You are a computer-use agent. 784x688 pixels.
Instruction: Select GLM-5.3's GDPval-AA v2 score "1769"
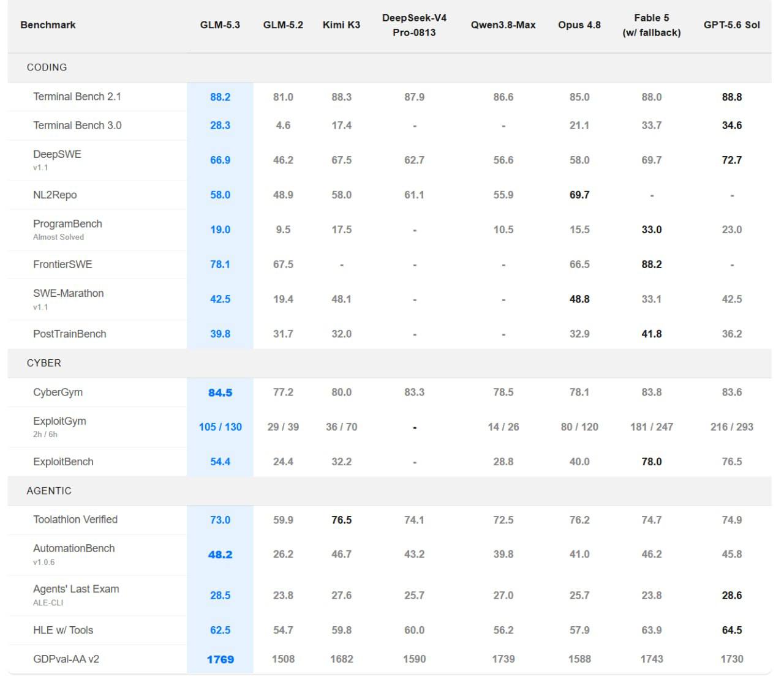pyautogui.click(x=220, y=660)
